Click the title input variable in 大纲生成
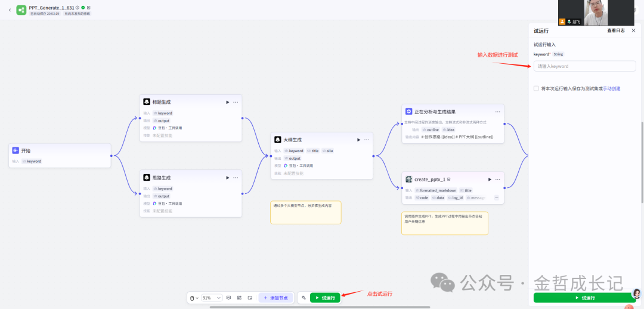The image size is (644, 309). tap(312, 151)
